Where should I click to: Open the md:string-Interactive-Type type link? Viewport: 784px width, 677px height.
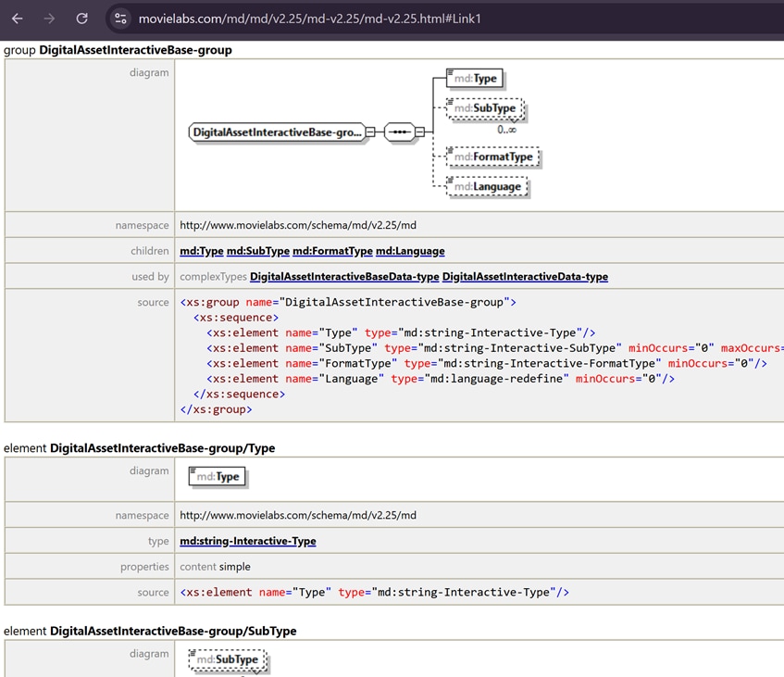tap(248, 541)
